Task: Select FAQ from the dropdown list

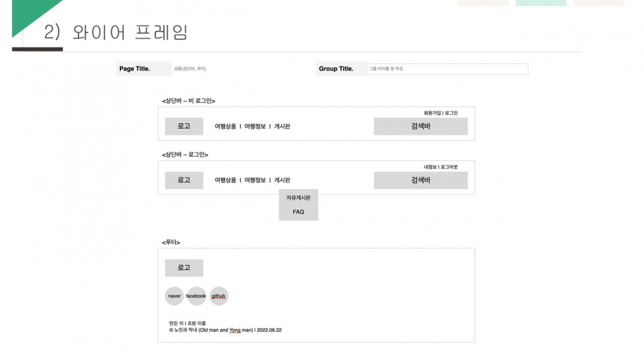Action: [x=298, y=212]
